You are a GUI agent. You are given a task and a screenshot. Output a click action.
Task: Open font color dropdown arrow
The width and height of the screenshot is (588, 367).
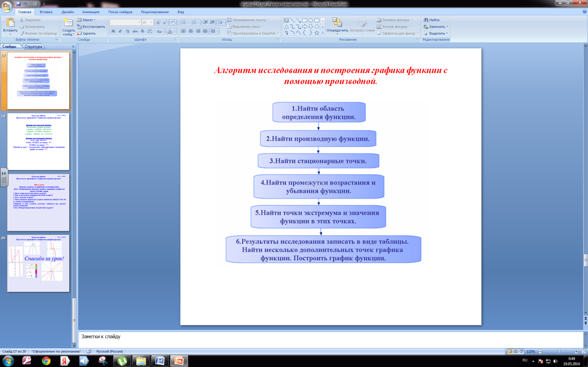pyautogui.click(x=174, y=31)
